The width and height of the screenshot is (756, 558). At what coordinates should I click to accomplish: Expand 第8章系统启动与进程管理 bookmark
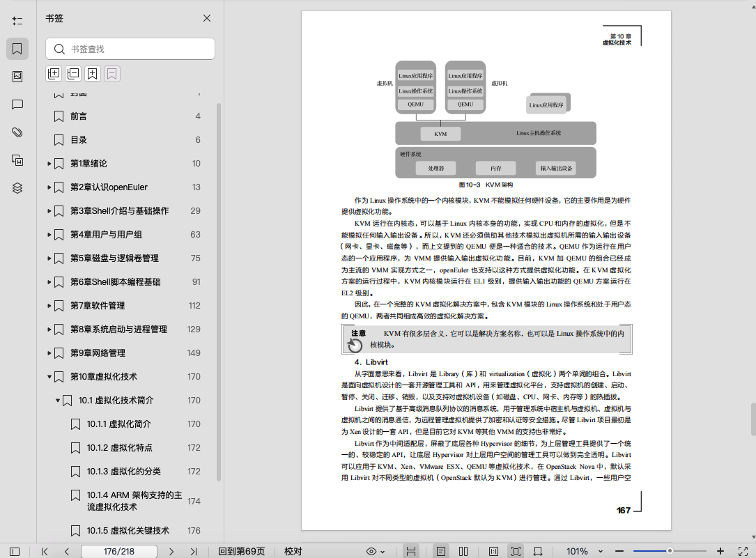[49, 329]
